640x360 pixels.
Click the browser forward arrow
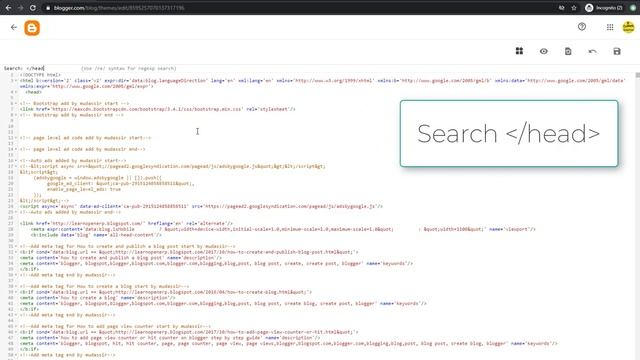tap(20, 8)
